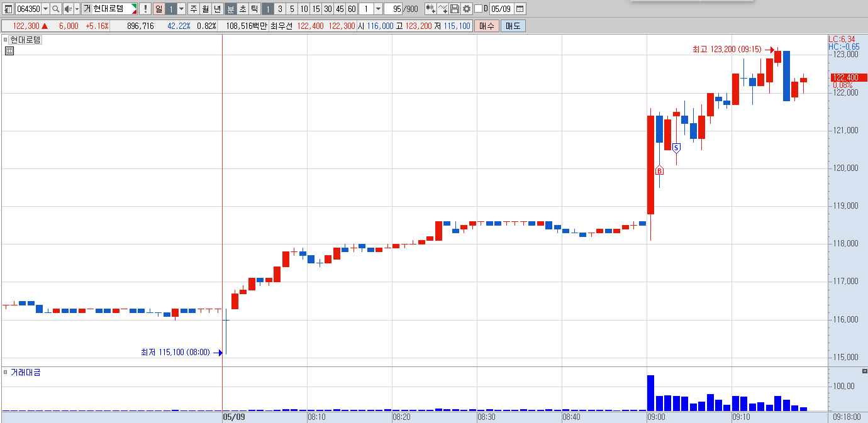868x423 pixels.
Task: Click the exclamation mark info icon
Action: (x=145, y=9)
